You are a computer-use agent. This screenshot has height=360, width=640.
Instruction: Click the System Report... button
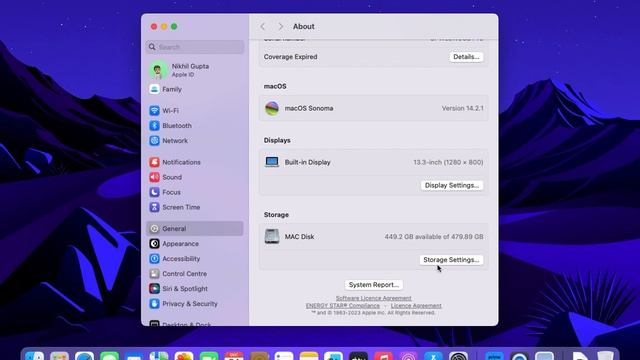373,285
